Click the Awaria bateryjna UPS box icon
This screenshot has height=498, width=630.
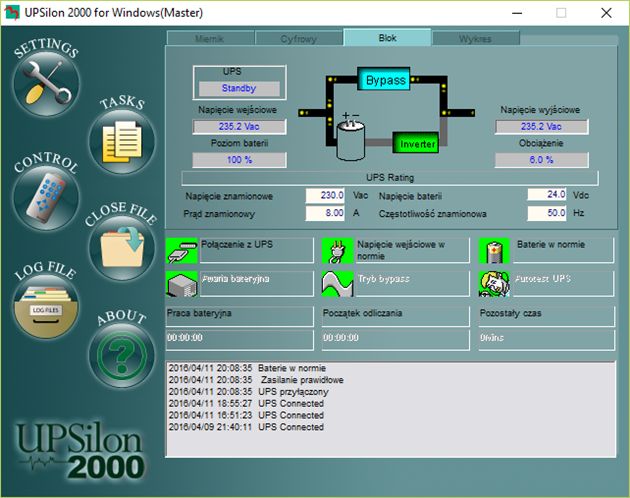(x=182, y=284)
